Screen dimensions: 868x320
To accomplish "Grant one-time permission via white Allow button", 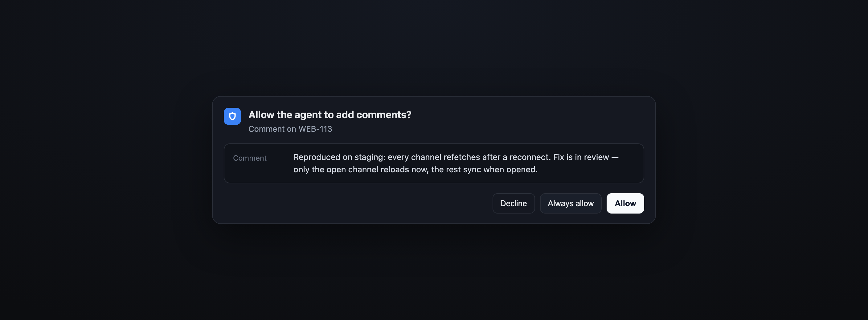I will tap(625, 203).
